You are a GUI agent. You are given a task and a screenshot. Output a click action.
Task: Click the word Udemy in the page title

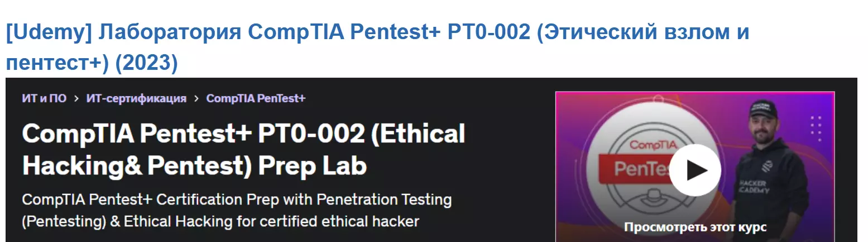pyautogui.click(x=48, y=33)
